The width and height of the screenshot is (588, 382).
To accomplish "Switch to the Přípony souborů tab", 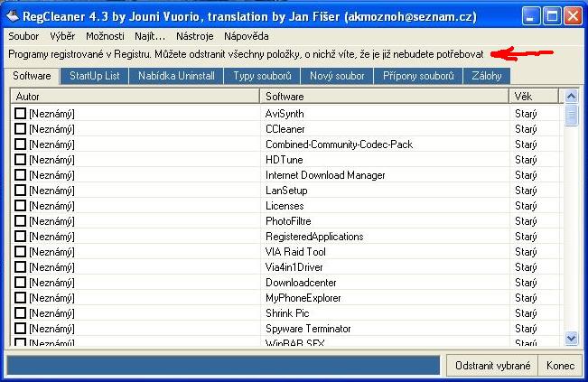I will pyautogui.click(x=417, y=76).
